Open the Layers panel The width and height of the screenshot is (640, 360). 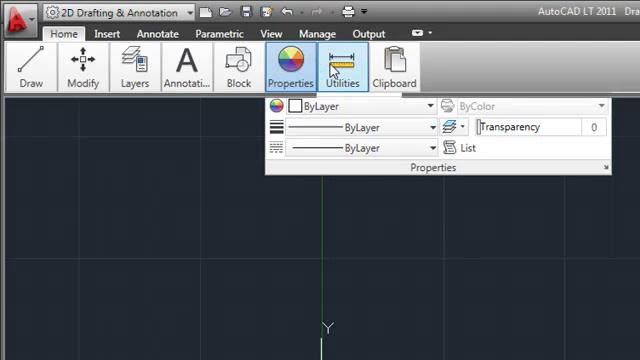(135, 67)
